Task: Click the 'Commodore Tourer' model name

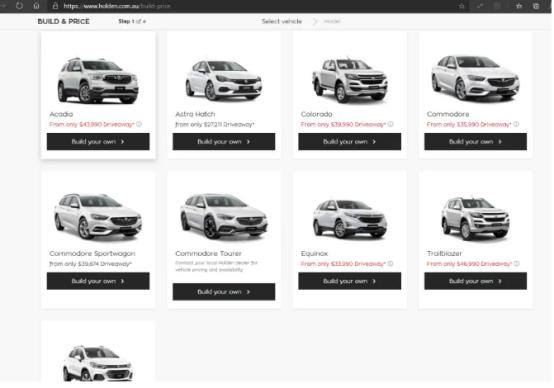Action: (208, 253)
